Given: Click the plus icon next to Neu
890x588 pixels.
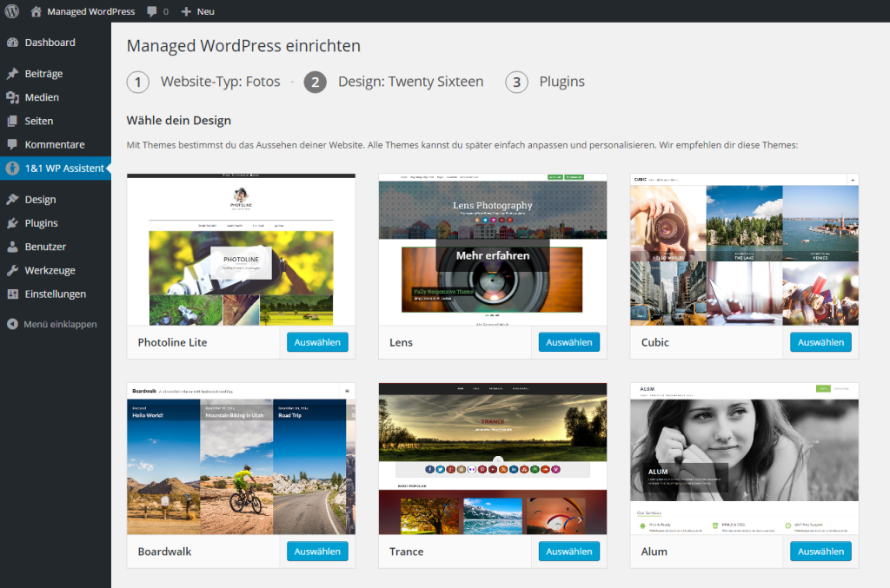Looking at the screenshot, I should 186,11.
